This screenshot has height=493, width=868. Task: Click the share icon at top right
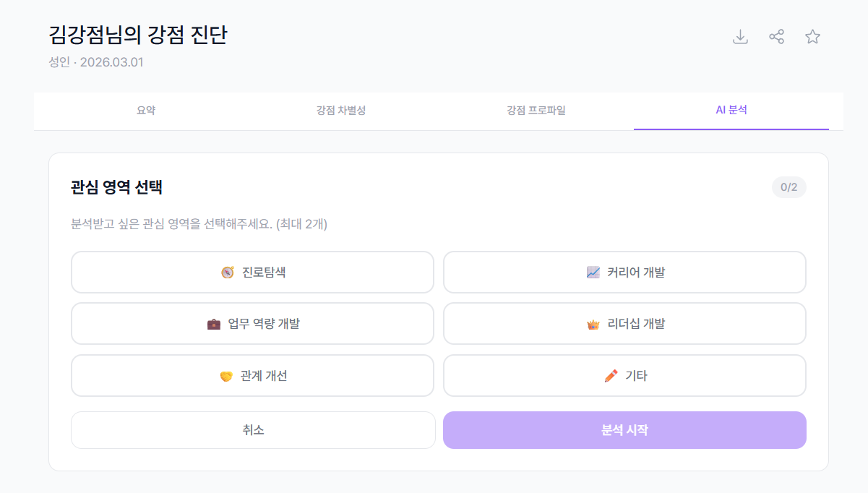[x=777, y=36]
